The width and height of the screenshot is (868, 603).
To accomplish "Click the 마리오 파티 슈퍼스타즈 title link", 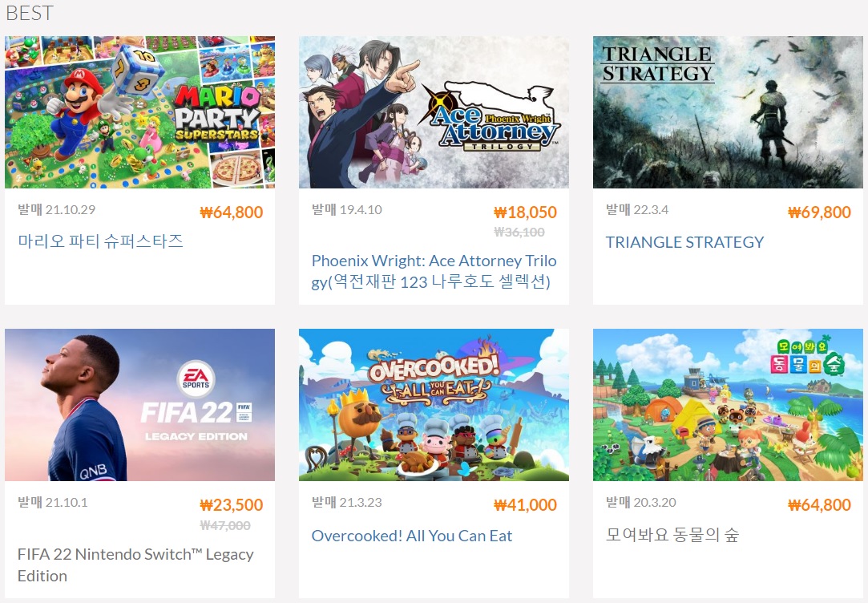I will click(x=100, y=241).
